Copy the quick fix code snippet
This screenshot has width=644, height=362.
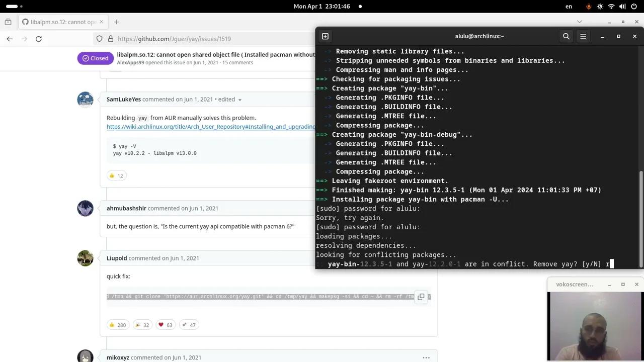(x=421, y=297)
